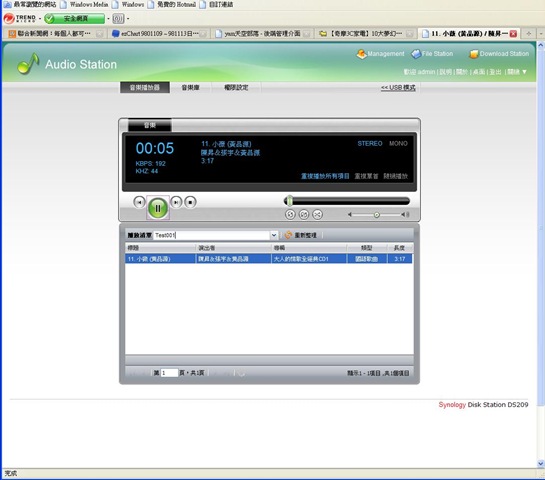This screenshot has width=545, height=480.
Task: Switch to the ezChart browser tab
Action: [x=159, y=34]
